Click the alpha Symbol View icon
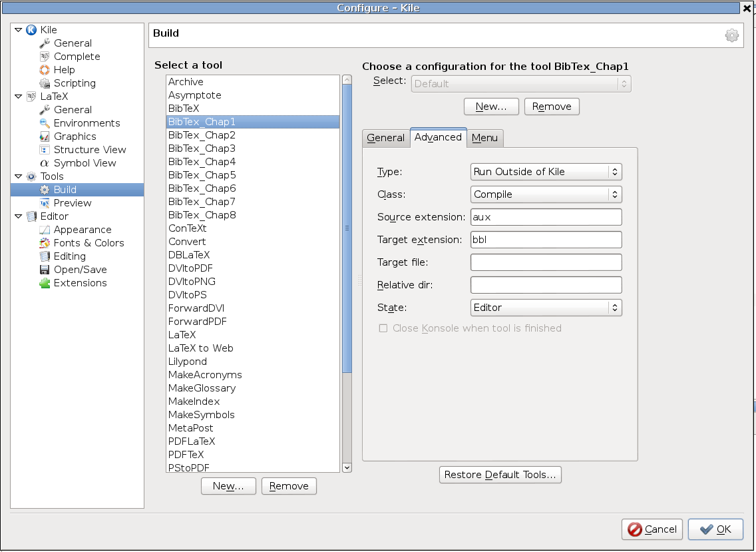756x552 pixels. coord(45,163)
